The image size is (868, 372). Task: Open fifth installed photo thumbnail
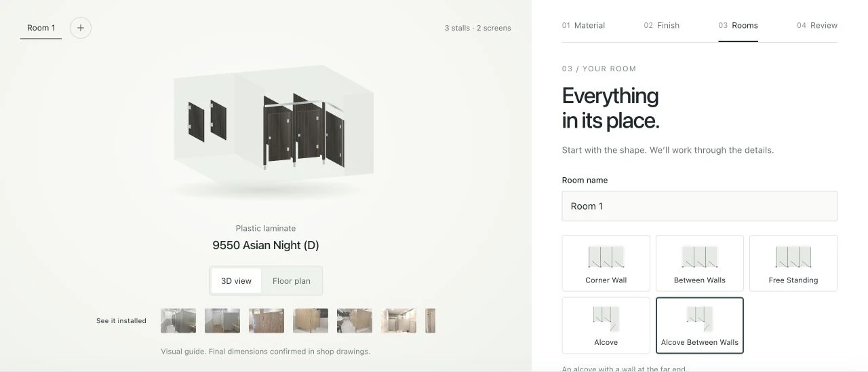[355, 320]
